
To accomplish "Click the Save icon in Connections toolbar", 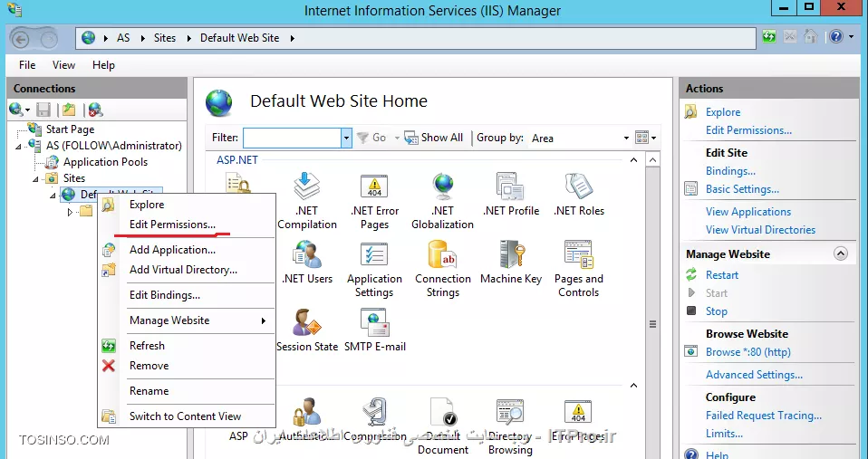I will [43, 110].
